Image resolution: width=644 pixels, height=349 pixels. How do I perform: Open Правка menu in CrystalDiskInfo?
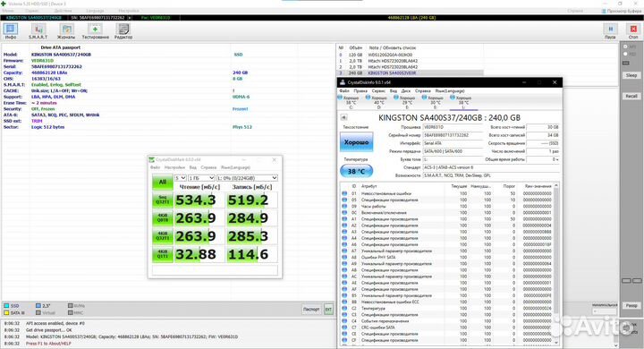click(360, 91)
